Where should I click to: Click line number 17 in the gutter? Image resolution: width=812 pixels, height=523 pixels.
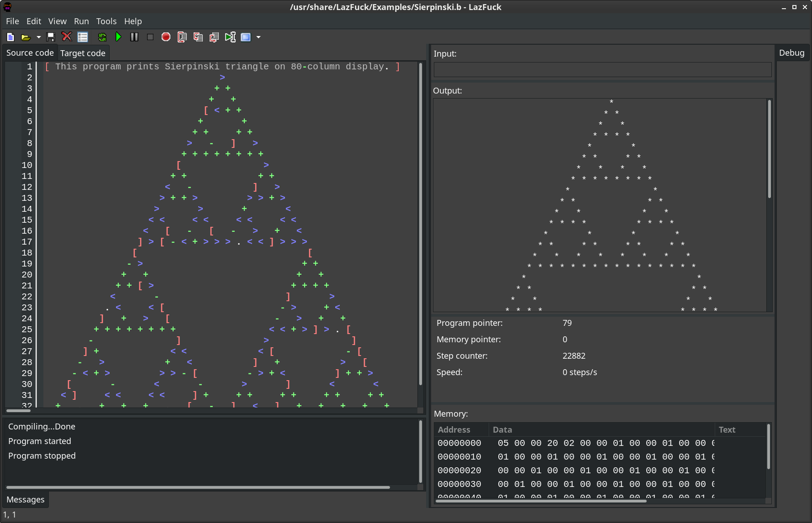coord(27,241)
